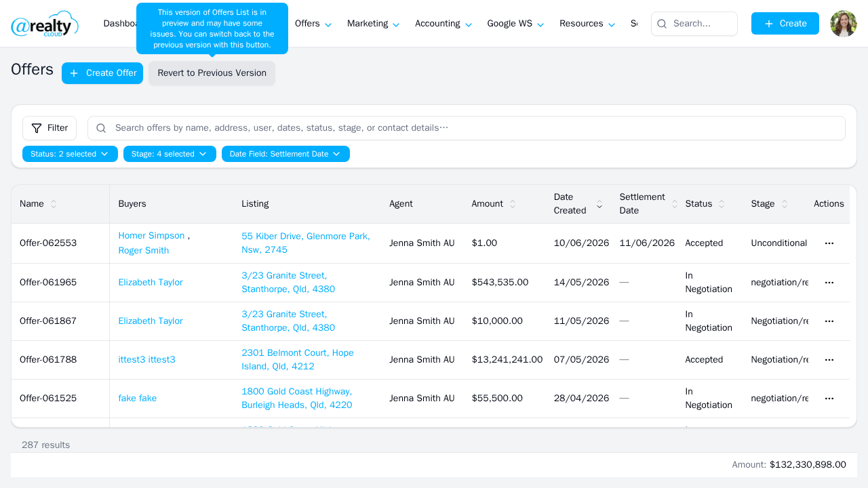
Task: Sort by Amount column sort icon
Action: point(513,204)
